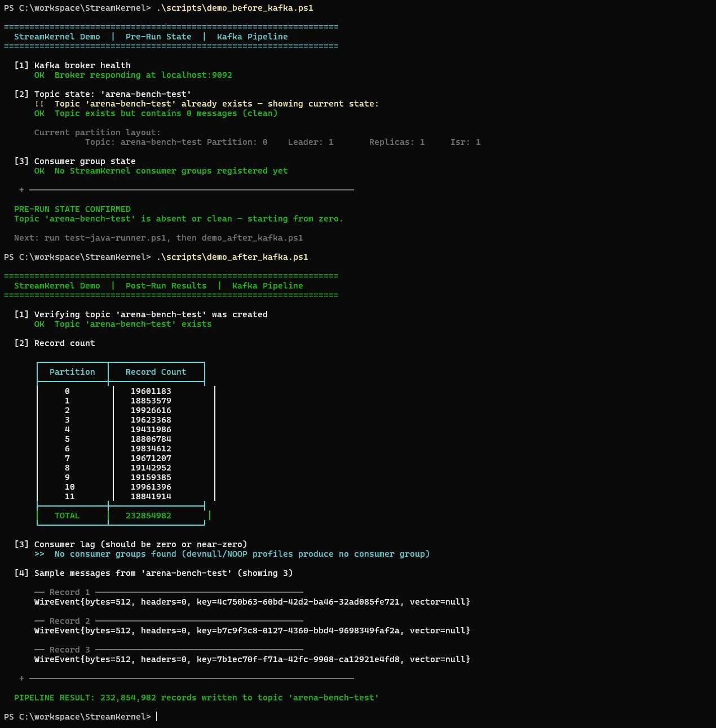This screenshot has height=728, width=716.
Task: Click 'No StreamKernel consumer groups registered yet'
Action: point(171,171)
